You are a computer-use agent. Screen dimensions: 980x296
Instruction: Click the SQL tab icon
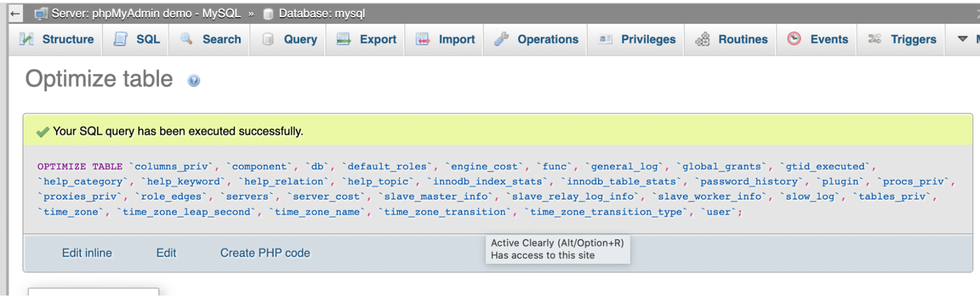(120, 39)
